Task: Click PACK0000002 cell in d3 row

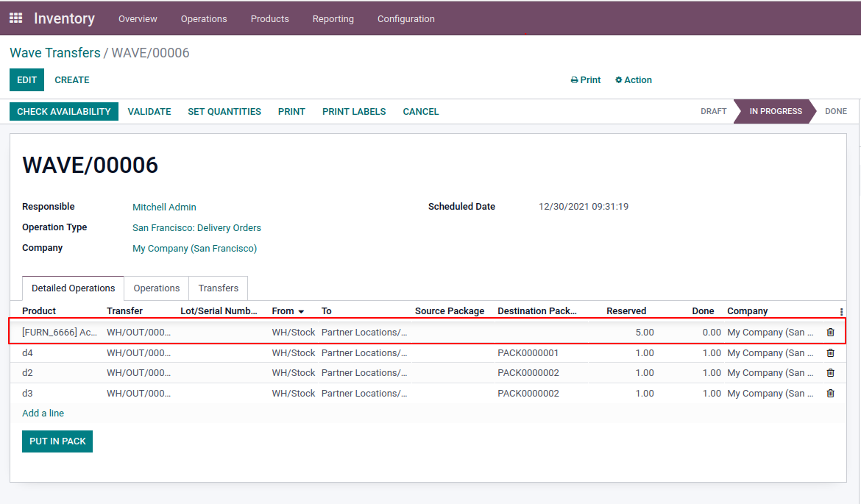Action: click(x=528, y=393)
